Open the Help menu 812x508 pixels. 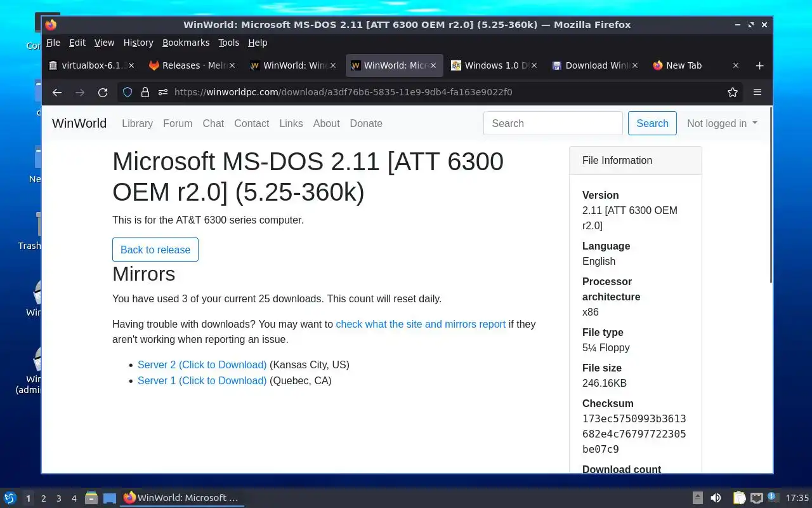point(258,43)
